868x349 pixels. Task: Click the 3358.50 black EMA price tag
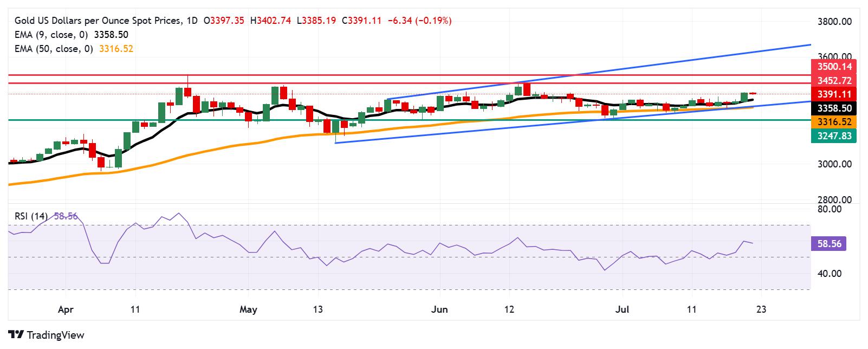[x=833, y=108]
